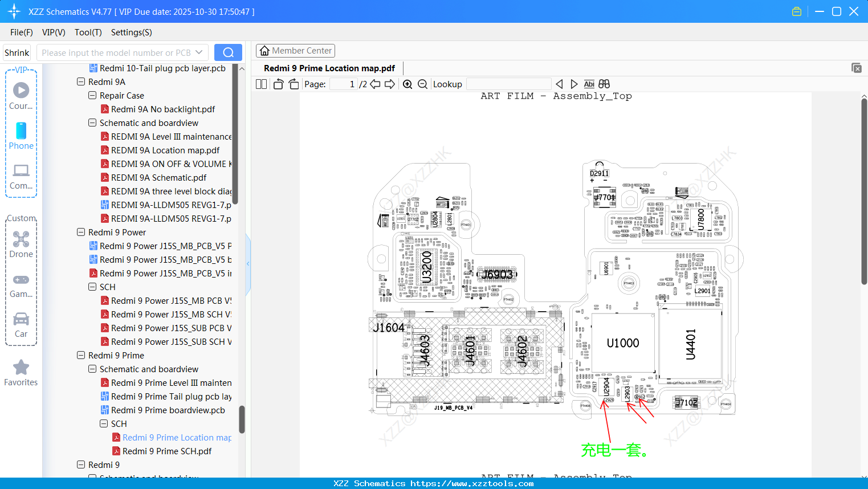Open the Computer category in sidebar
Viewport: 868px width, 489px height.
click(21, 176)
